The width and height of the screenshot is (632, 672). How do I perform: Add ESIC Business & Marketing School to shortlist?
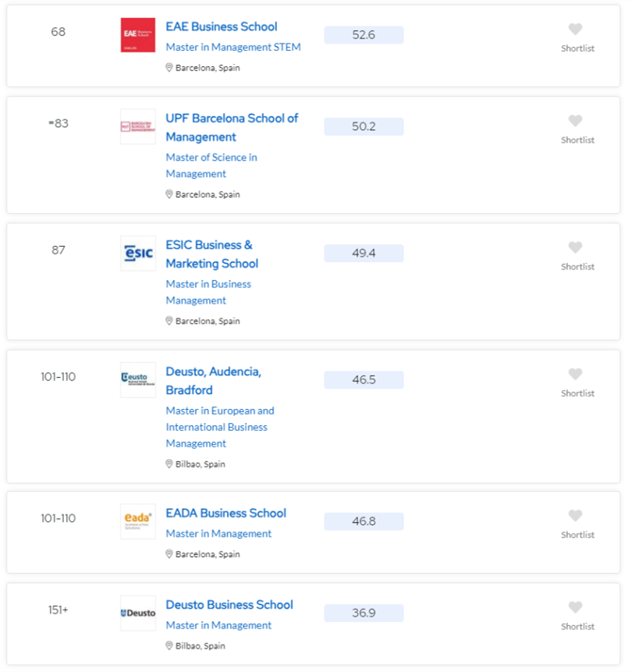[575, 247]
